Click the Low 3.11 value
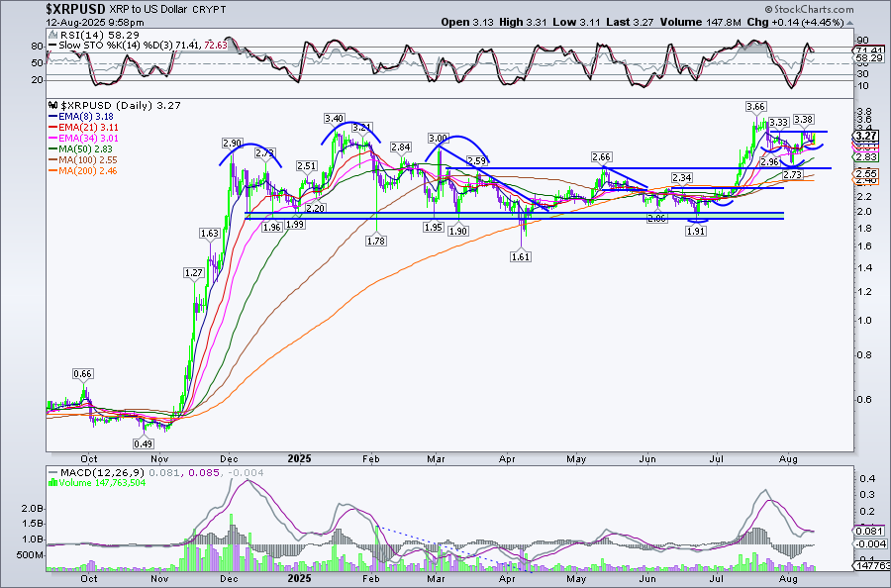Screen dimensions: 891x588 pyautogui.click(x=577, y=22)
